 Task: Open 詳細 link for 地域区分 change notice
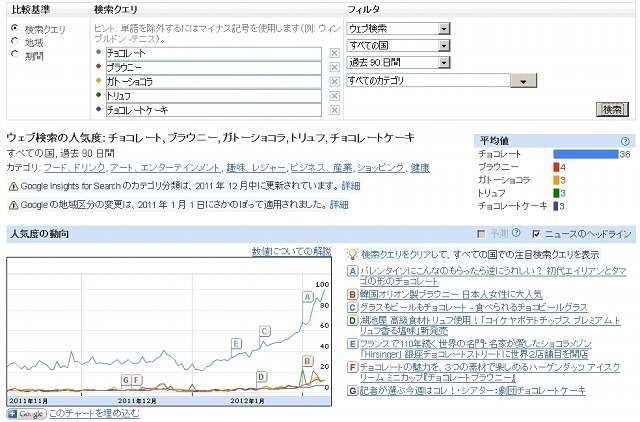pos(339,204)
